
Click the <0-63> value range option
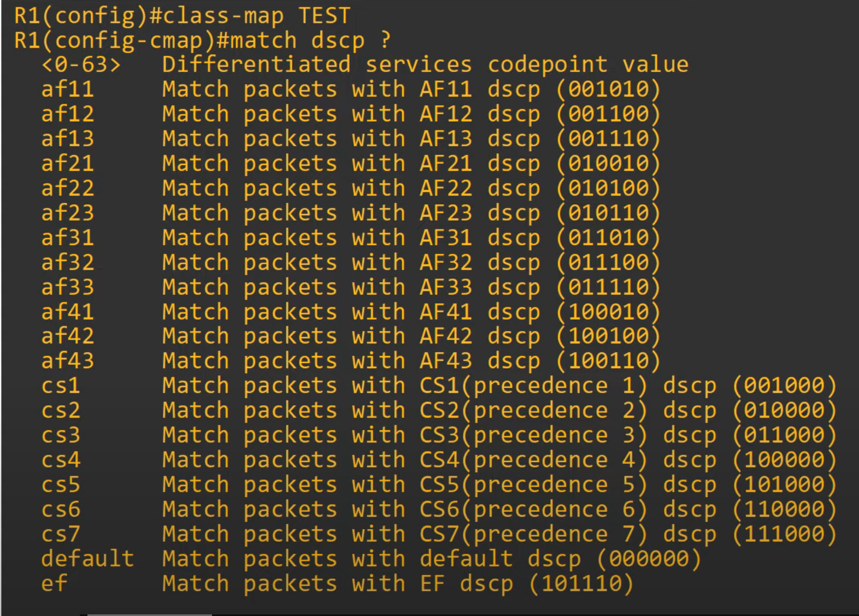[81, 64]
